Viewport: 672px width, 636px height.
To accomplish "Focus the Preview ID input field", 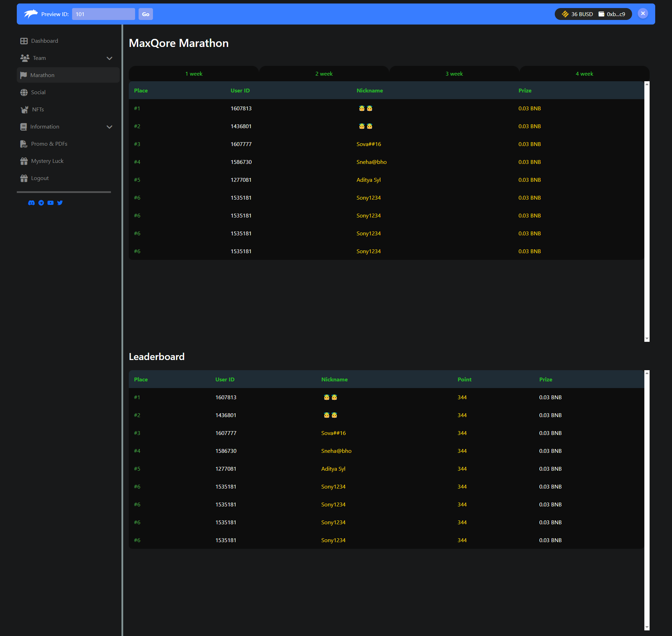I will pos(104,14).
